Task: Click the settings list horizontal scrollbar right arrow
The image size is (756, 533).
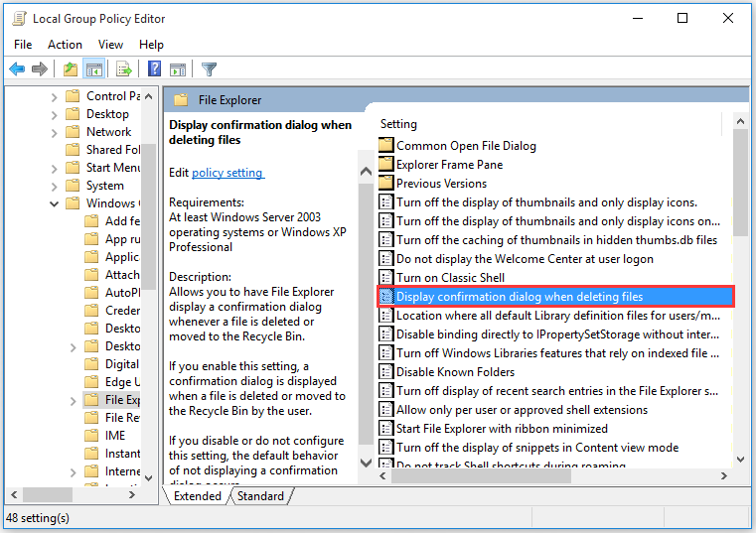Action: click(x=723, y=475)
